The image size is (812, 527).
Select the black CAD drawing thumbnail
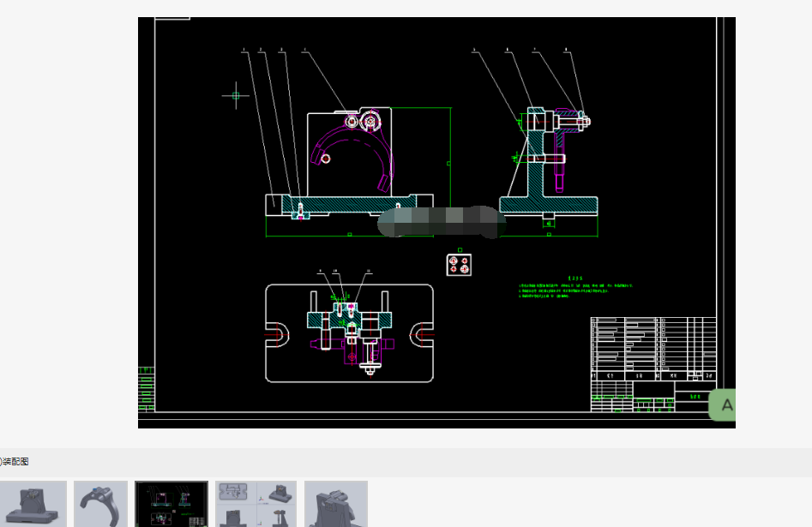[171, 504]
